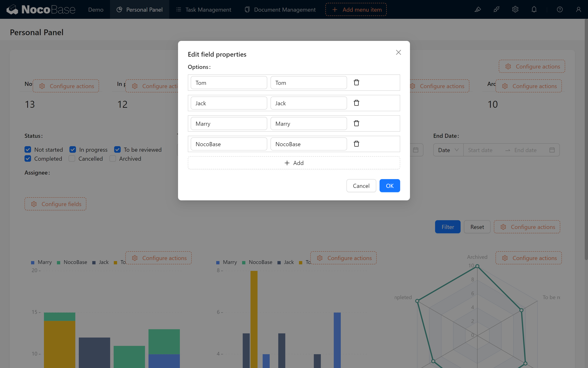Delete the Marry option row
Image resolution: width=588 pixels, height=368 pixels.
[x=356, y=123]
